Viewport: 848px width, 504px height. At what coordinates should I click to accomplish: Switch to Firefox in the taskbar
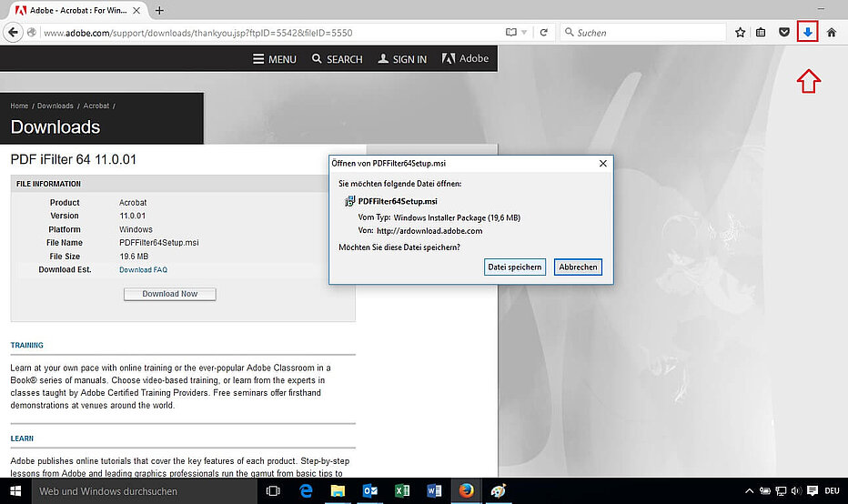tap(466, 491)
